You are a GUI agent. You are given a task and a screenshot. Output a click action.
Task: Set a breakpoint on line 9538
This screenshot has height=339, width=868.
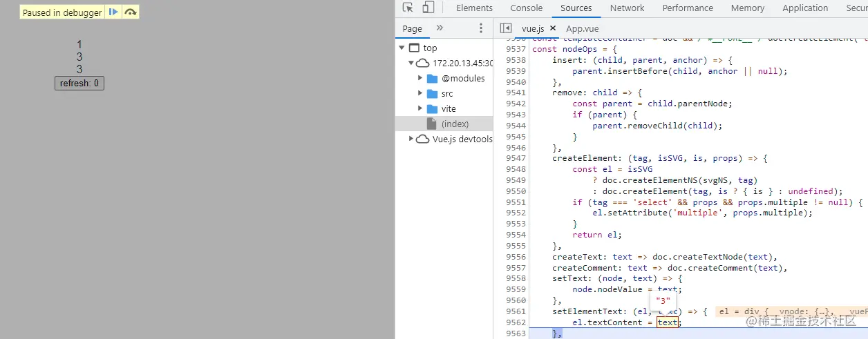click(516, 60)
